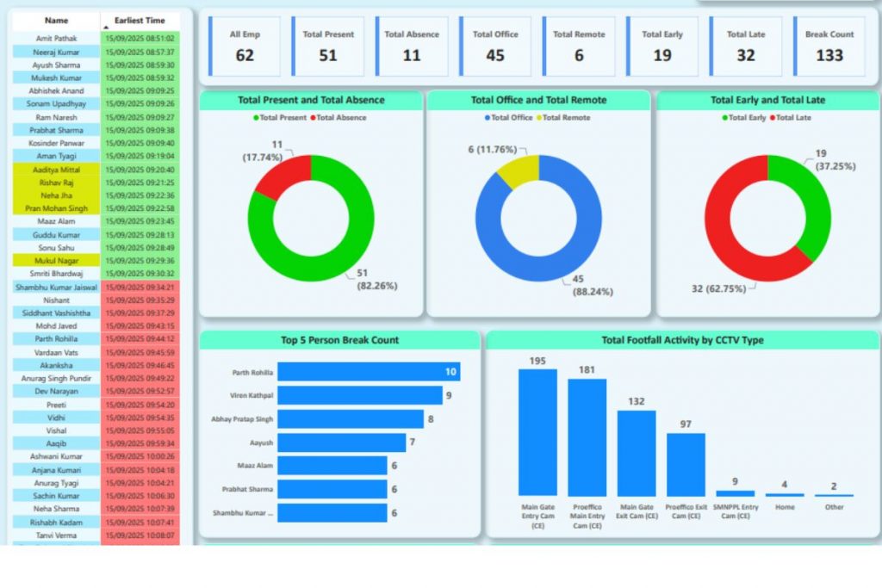Toggle the Total Office legend item
This screenshot has height=588, width=882.
[x=487, y=118]
